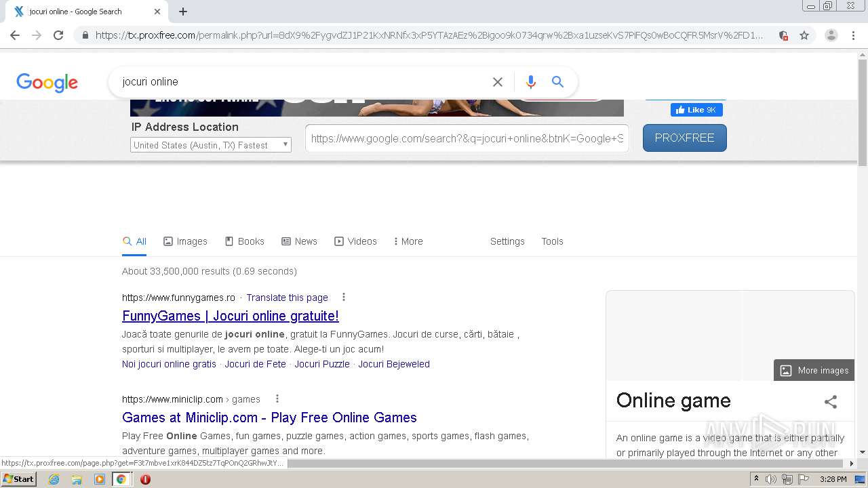868x488 pixels.
Task: Click the Online game panel title
Action: [x=673, y=401]
